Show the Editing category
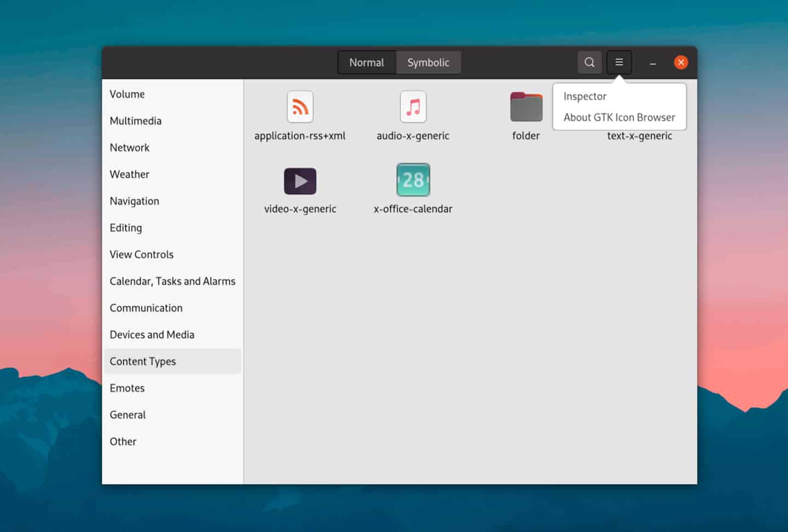This screenshot has height=532, width=788. click(172, 228)
